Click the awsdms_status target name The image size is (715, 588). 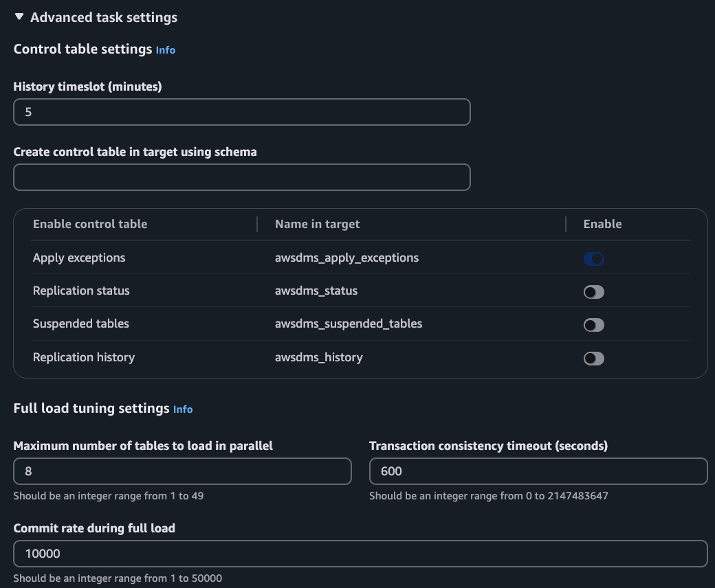click(316, 291)
